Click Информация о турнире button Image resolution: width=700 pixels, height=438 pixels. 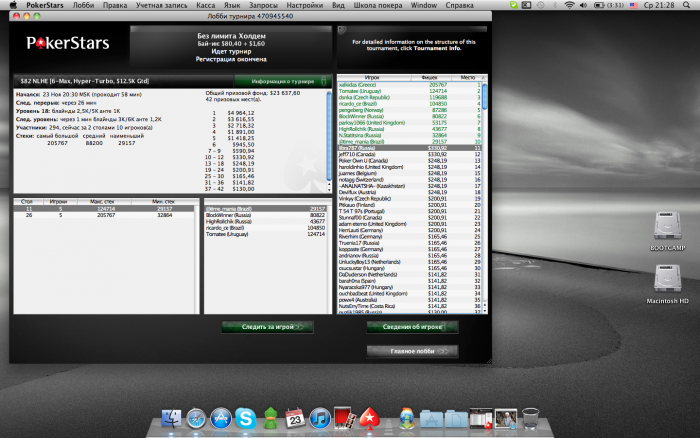coord(283,81)
